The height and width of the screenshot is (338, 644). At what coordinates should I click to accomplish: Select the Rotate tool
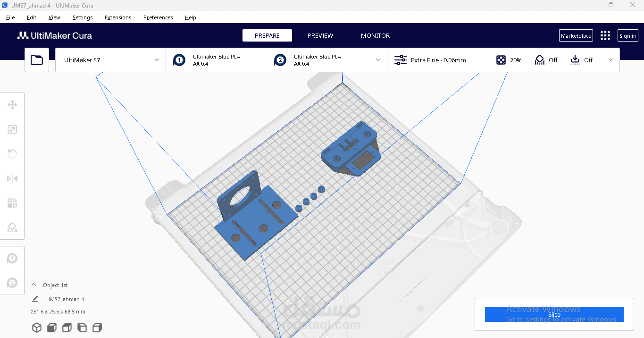[12, 154]
